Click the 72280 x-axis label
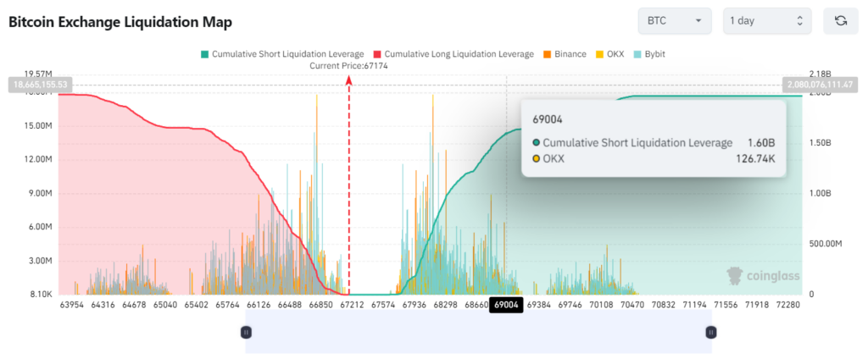868x364 pixels. [789, 305]
